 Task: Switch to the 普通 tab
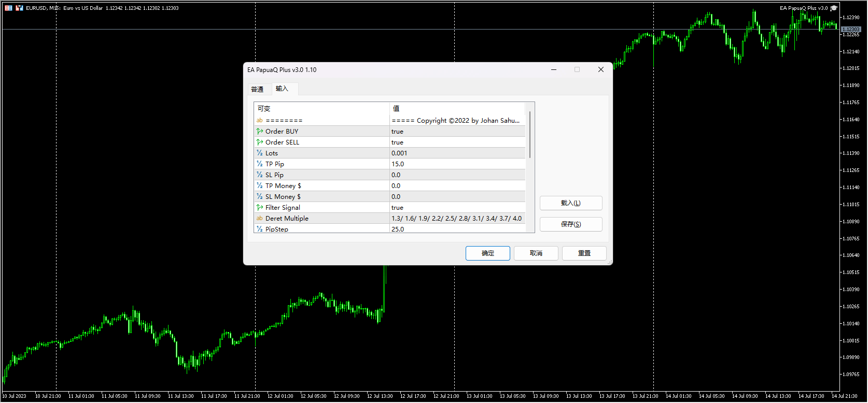257,89
